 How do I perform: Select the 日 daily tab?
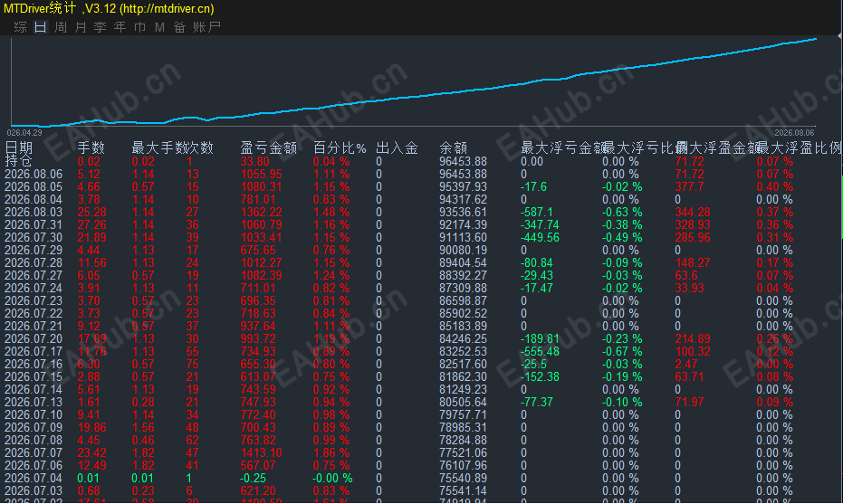point(41,27)
